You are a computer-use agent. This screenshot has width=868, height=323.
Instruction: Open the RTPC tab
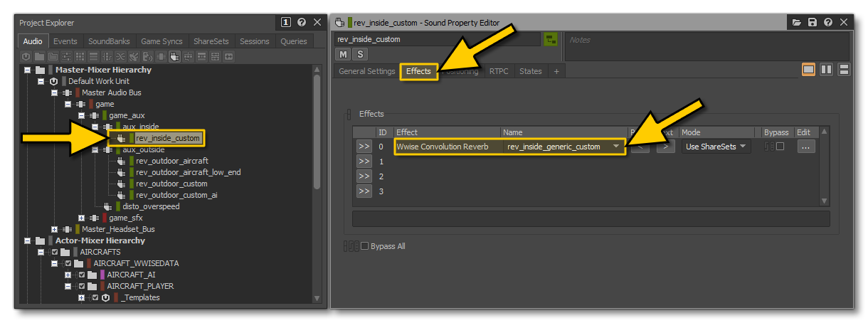tap(498, 71)
